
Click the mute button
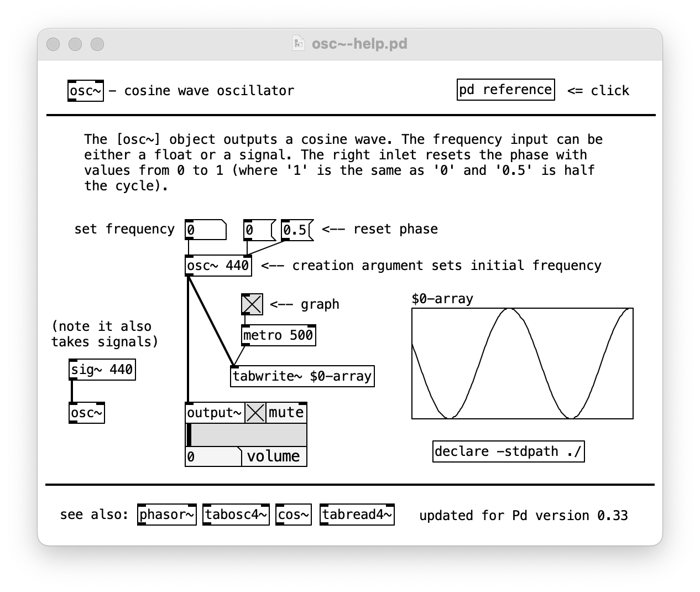(x=286, y=413)
